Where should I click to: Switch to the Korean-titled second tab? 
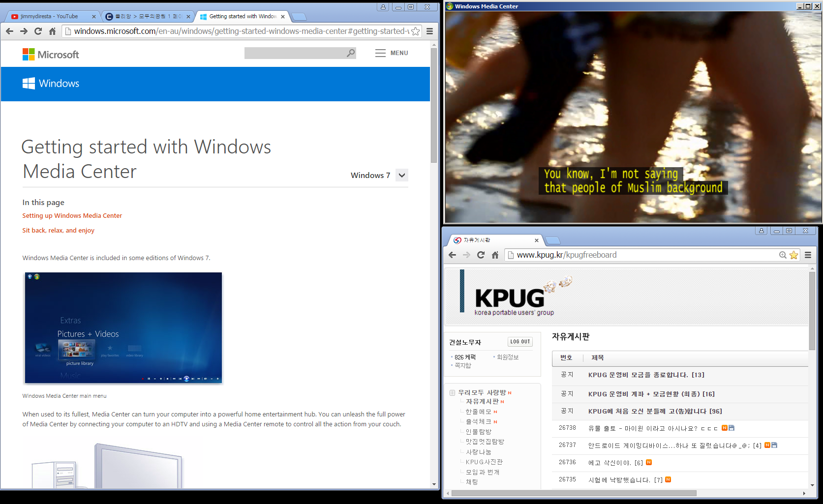(x=149, y=16)
